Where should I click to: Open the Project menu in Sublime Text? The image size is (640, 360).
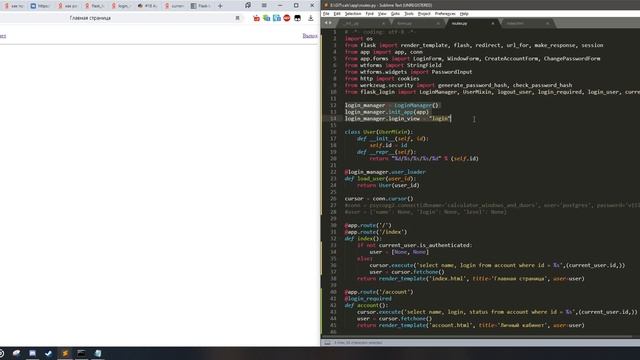424,14
